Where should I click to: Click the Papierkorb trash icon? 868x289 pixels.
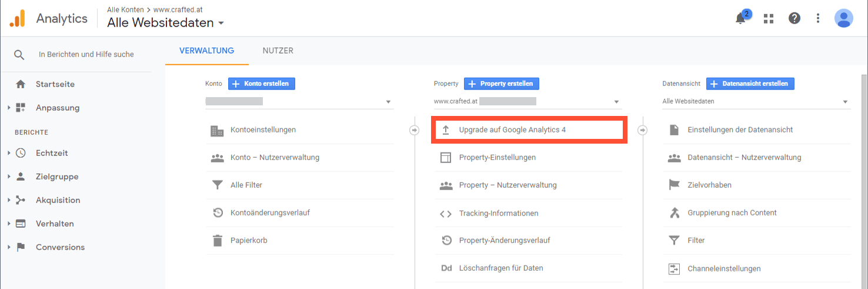point(218,240)
